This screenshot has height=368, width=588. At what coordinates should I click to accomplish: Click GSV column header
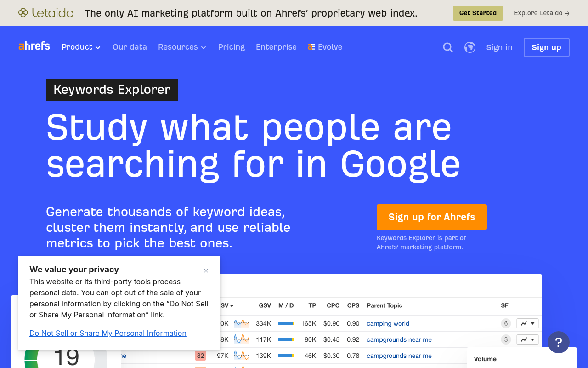click(x=265, y=305)
